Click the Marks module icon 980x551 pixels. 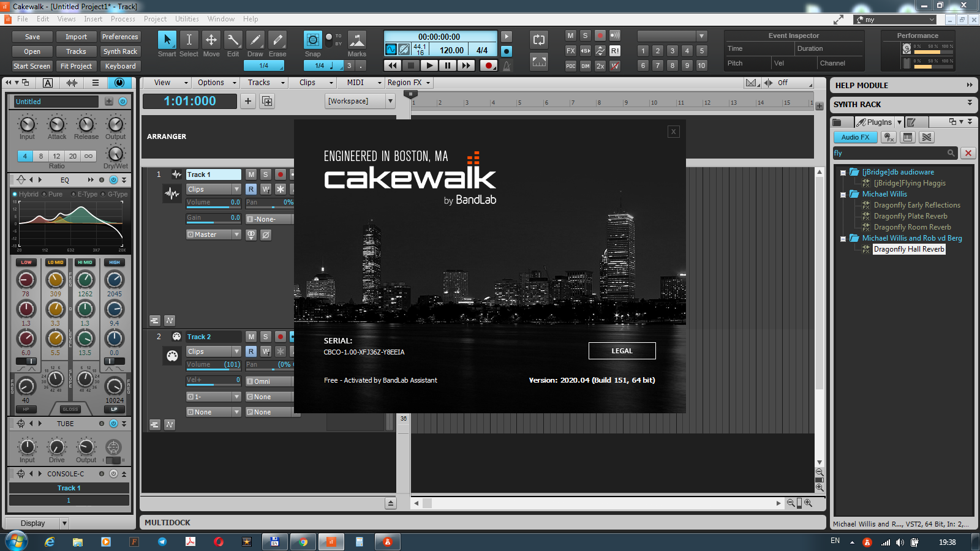[x=356, y=40]
